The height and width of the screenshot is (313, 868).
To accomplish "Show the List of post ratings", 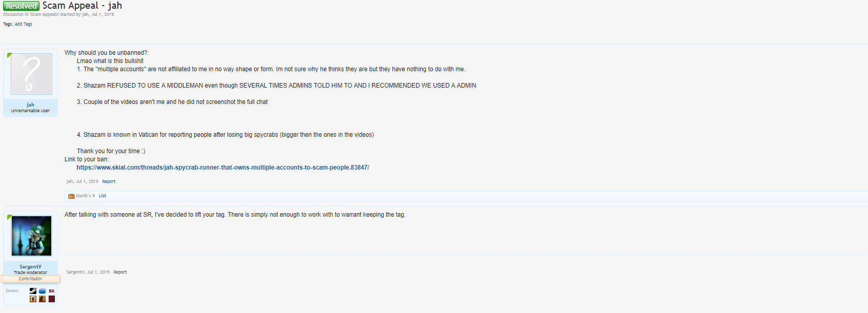I will [x=102, y=196].
